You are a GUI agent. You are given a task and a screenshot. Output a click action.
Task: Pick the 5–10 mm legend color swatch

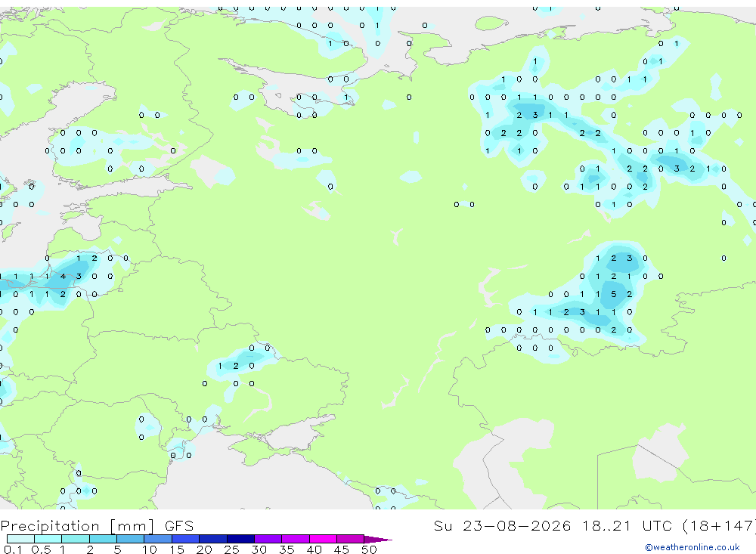point(131,539)
